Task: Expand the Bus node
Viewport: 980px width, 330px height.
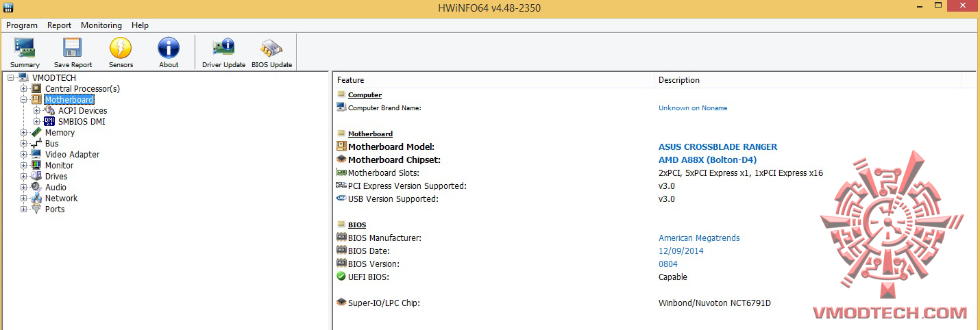Action: [24, 143]
